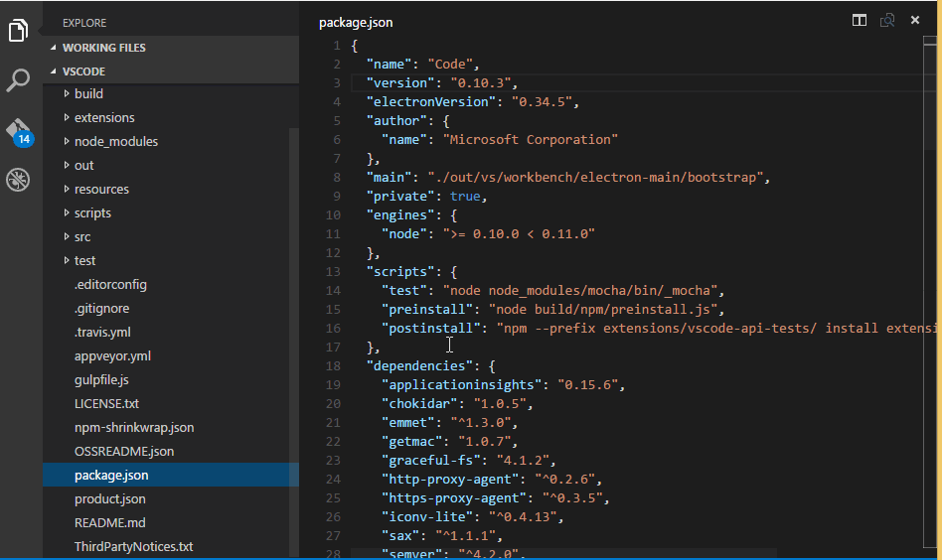Expand the extensions folder
This screenshot has height=560, width=942.
point(104,117)
